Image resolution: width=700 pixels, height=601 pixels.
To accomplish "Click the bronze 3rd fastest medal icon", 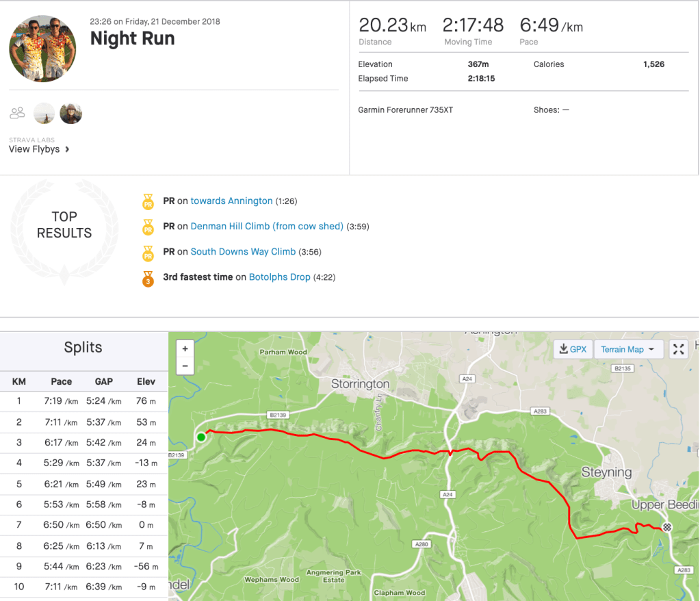I will pos(148,278).
